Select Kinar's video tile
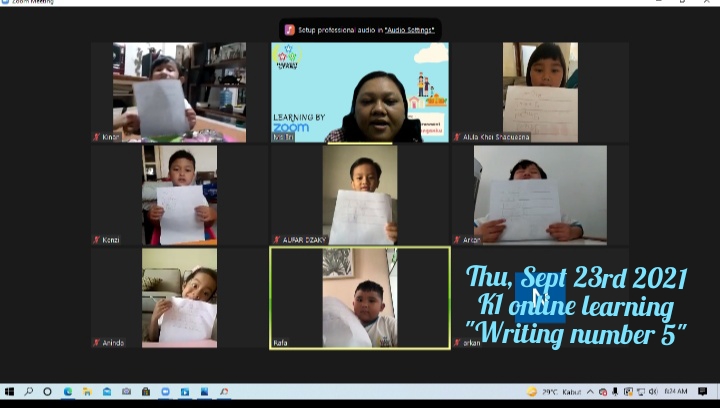720x408 pixels. [x=179, y=92]
